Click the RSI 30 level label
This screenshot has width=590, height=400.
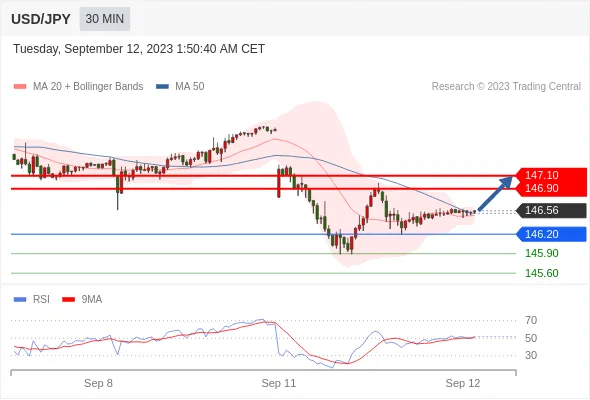pos(531,355)
